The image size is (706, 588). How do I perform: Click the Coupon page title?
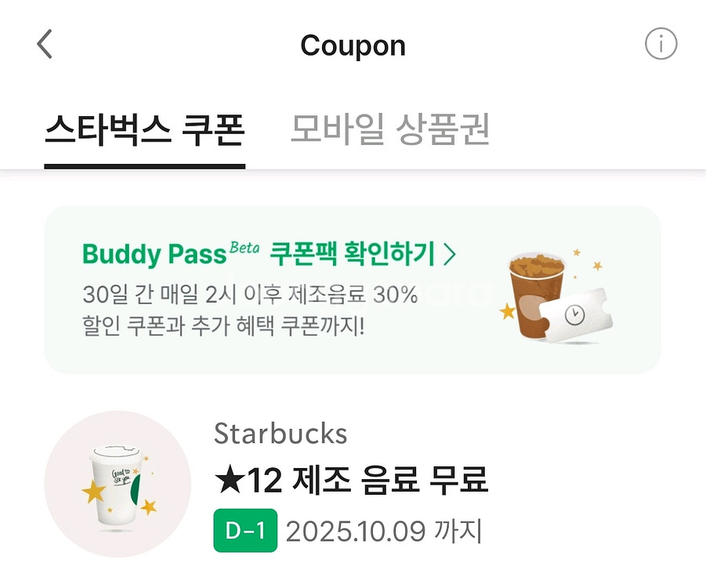click(353, 45)
